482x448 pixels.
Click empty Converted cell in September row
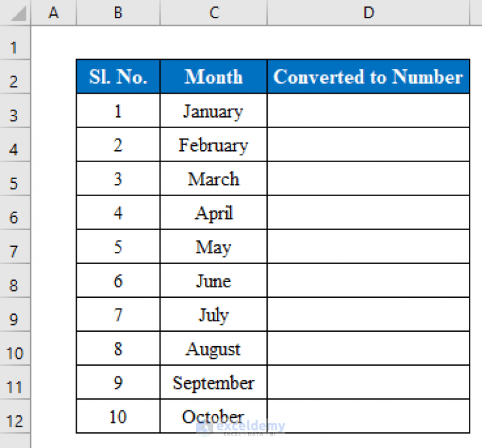pos(368,382)
